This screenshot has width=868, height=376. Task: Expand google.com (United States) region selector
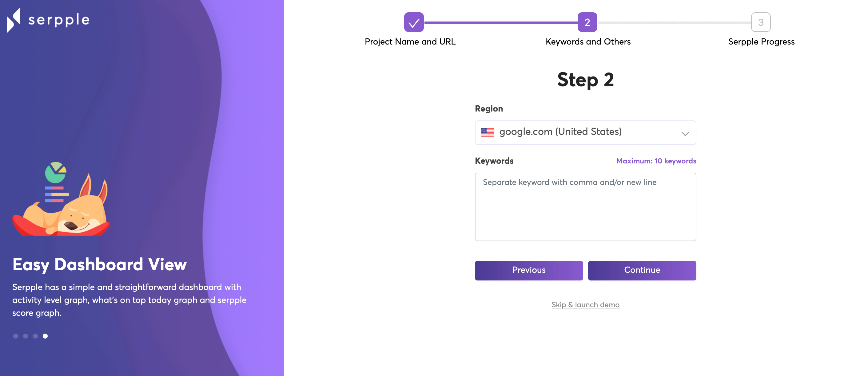[x=585, y=133]
